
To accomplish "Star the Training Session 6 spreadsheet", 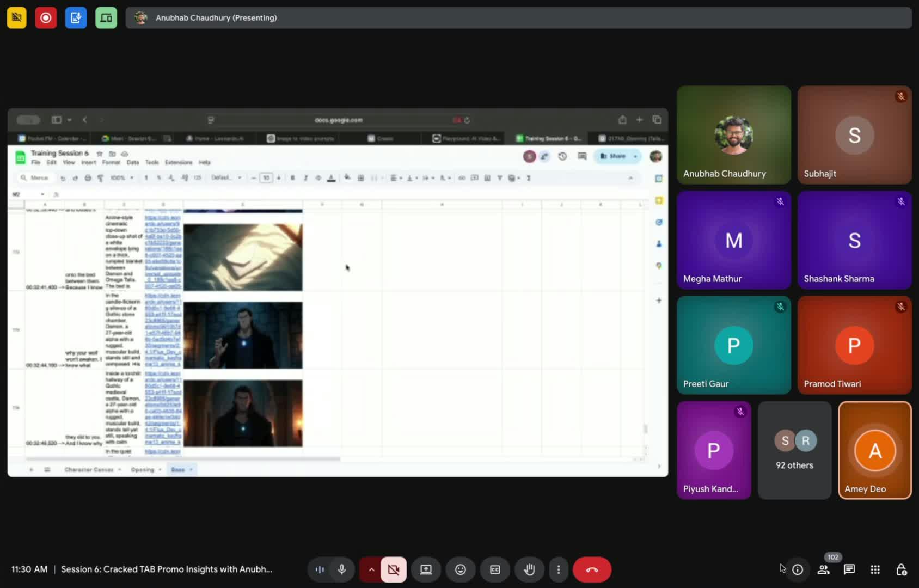I will point(100,154).
